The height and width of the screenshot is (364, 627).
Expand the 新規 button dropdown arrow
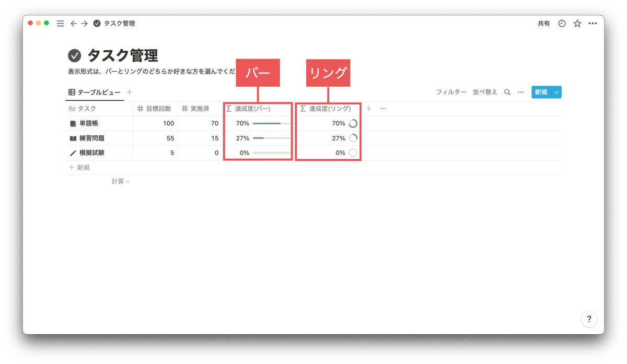coord(556,92)
